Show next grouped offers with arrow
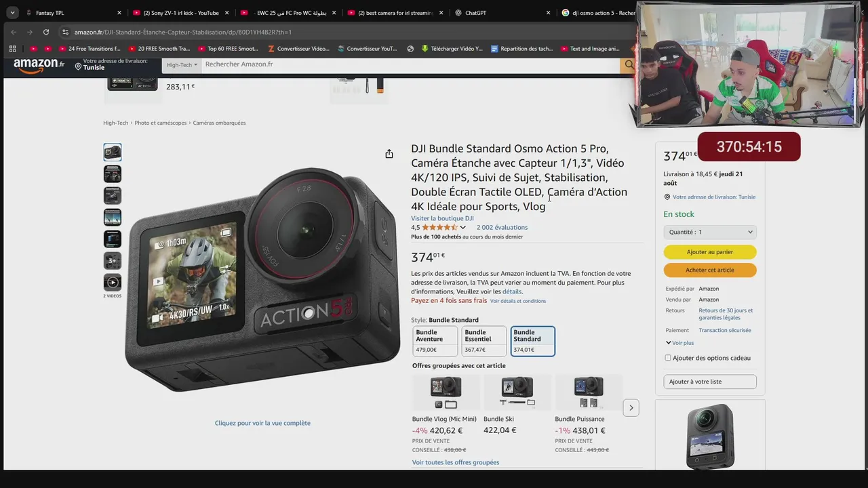 (x=631, y=407)
